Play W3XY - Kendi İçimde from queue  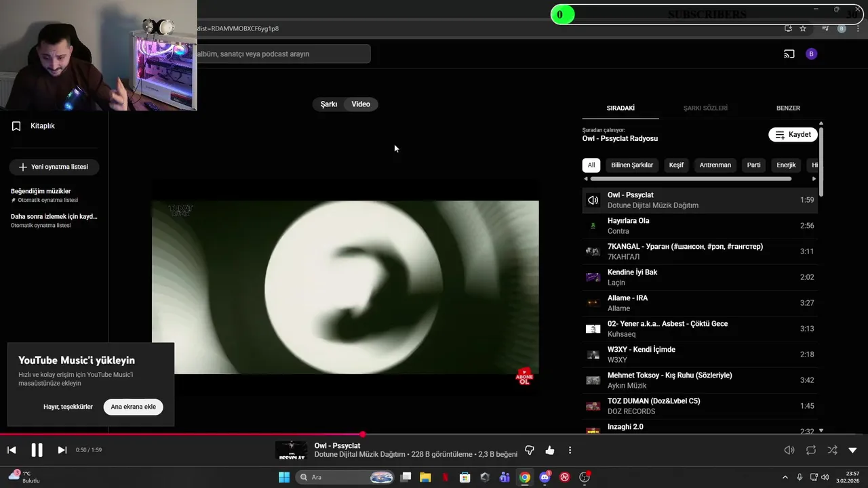(700, 354)
